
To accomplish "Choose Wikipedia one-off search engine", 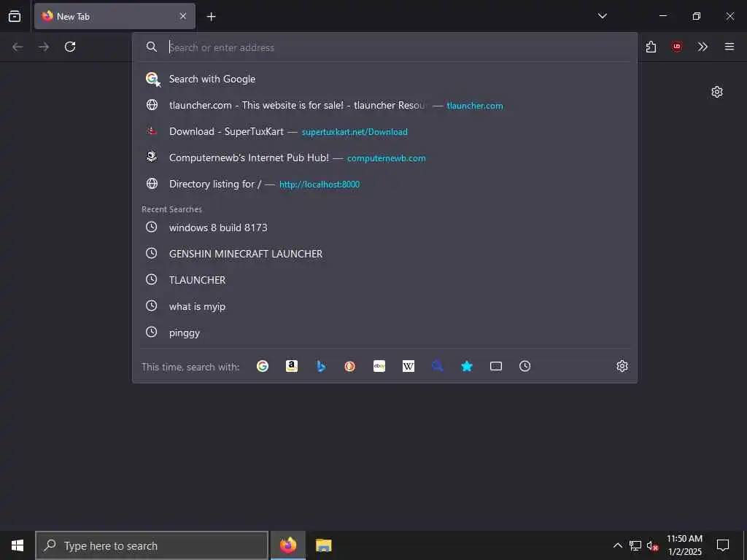I will tap(409, 366).
